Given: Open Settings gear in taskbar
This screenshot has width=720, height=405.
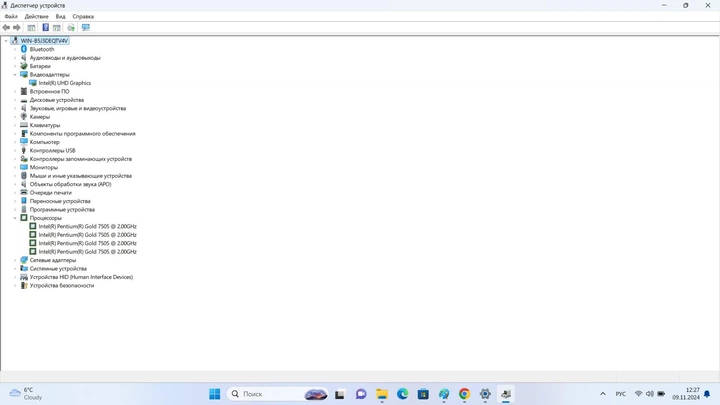Looking at the screenshot, I should pos(485,394).
